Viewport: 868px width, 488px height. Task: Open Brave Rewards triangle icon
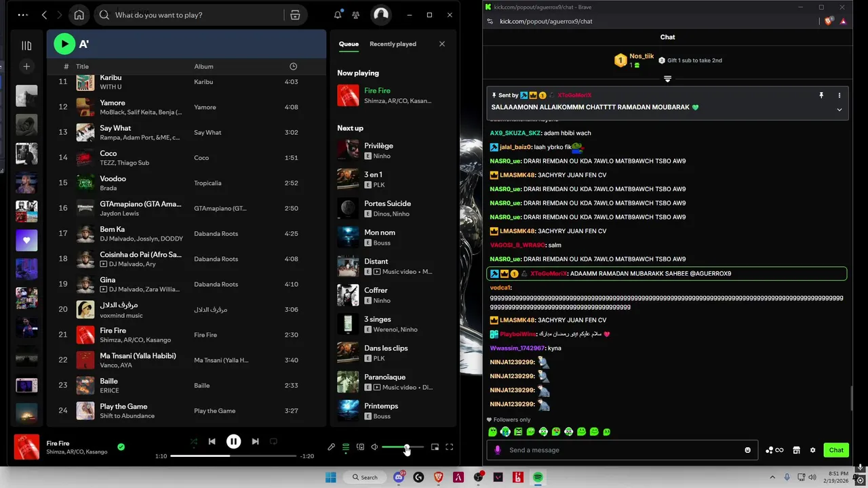[x=844, y=21]
